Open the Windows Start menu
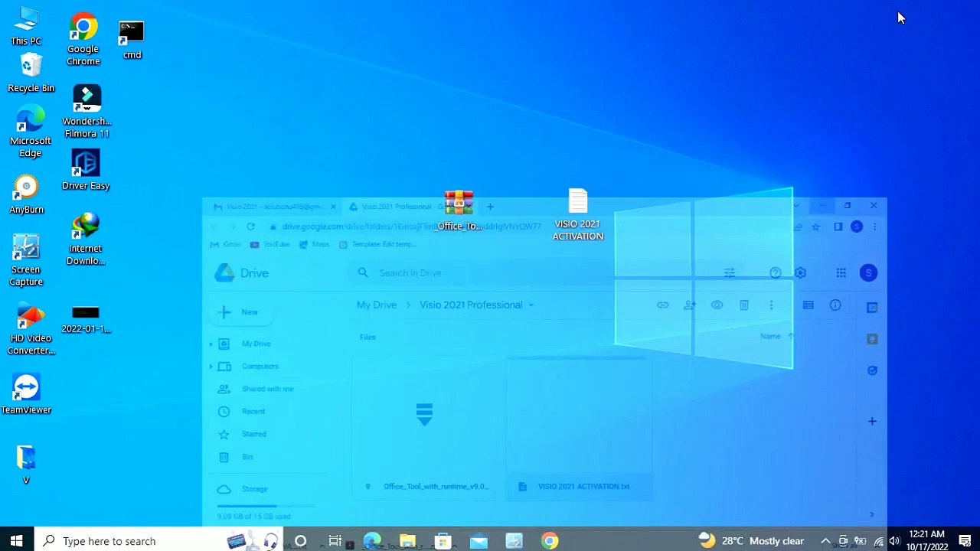Image resolution: width=980 pixels, height=551 pixels. (16, 541)
